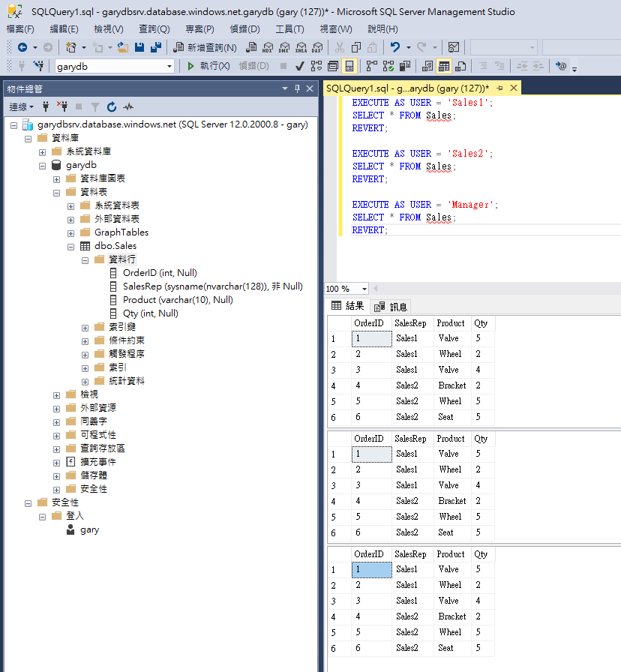Select the gary login in tree
The width and height of the screenshot is (621, 672).
pos(89,529)
